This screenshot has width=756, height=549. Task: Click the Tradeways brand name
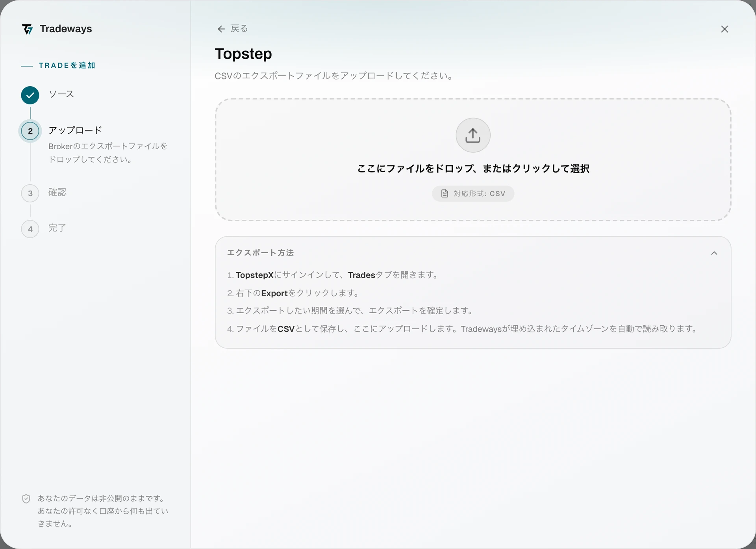(66, 29)
